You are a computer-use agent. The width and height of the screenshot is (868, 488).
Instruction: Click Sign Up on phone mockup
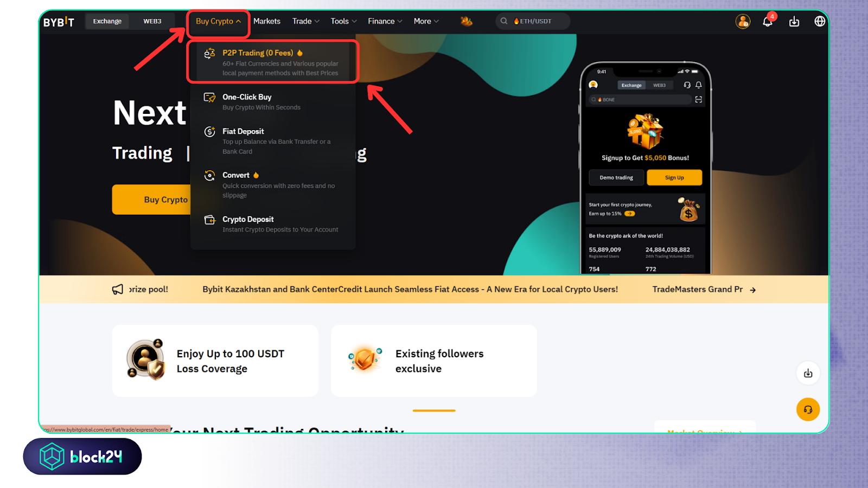[x=674, y=178]
